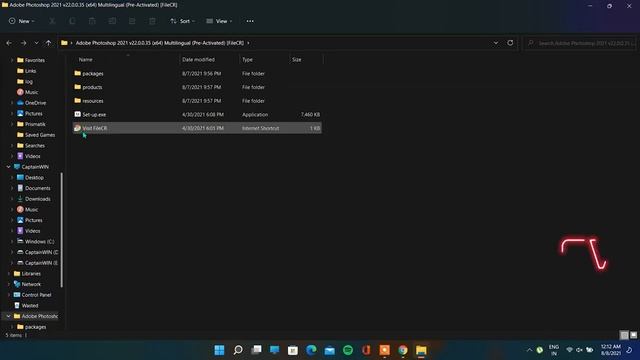Go back with the Back arrow
Viewport: 640px width, 360px height.
coord(9,43)
